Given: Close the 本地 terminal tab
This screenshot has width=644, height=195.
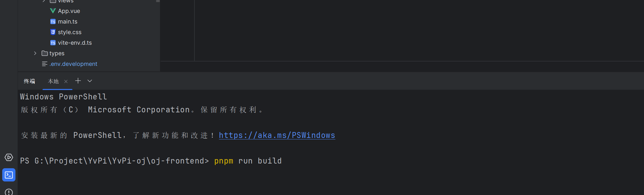Looking at the screenshot, I should click(66, 81).
